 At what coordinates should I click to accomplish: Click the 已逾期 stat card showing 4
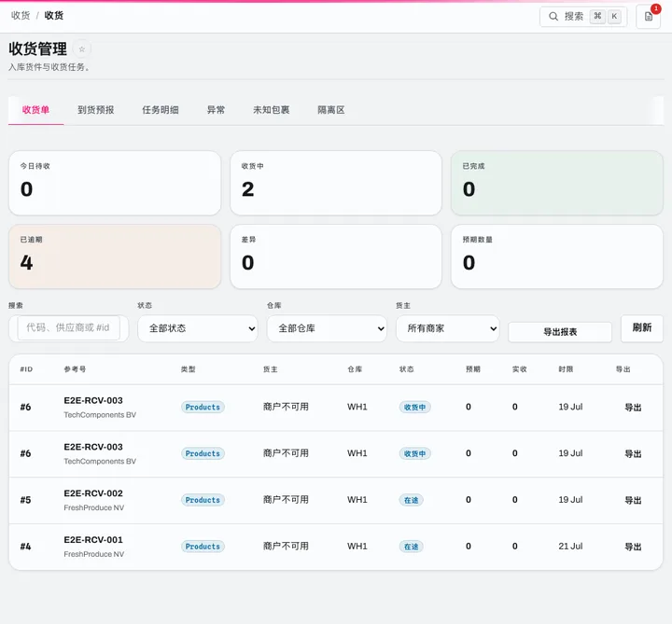point(115,257)
